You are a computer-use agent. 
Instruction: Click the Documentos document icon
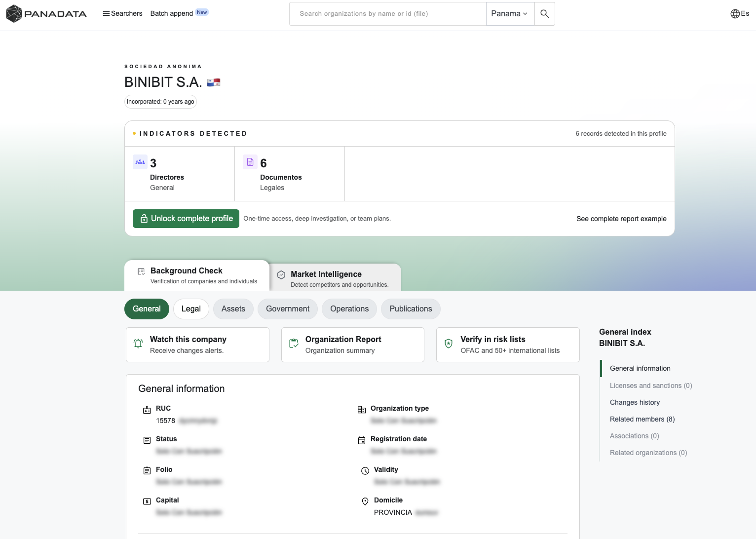coord(250,162)
